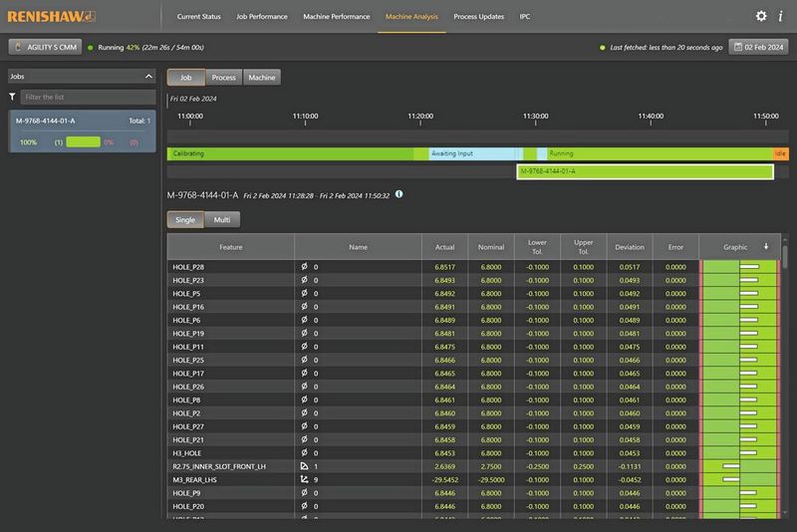Sort by the Lower Tol. column header
The image size is (797, 532).
(x=537, y=247)
